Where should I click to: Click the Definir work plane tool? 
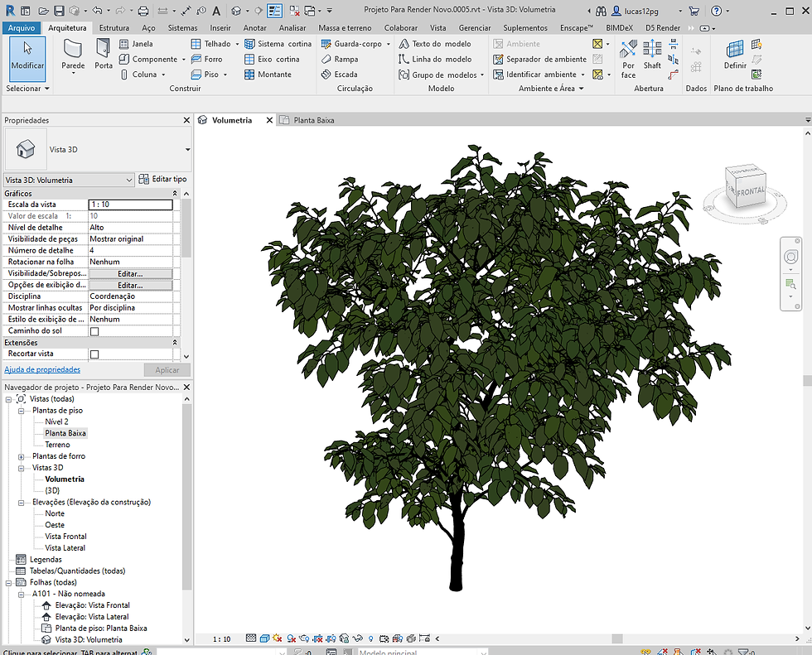[x=735, y=55]
